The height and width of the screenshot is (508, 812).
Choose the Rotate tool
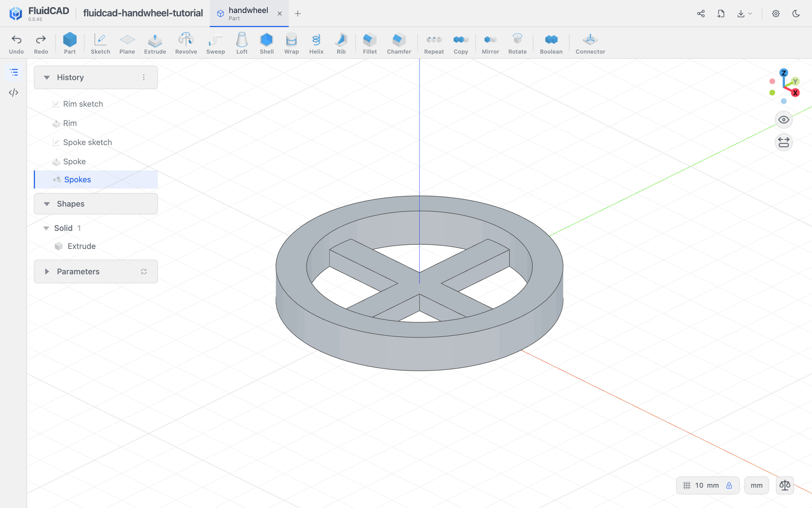click(517, 43)
